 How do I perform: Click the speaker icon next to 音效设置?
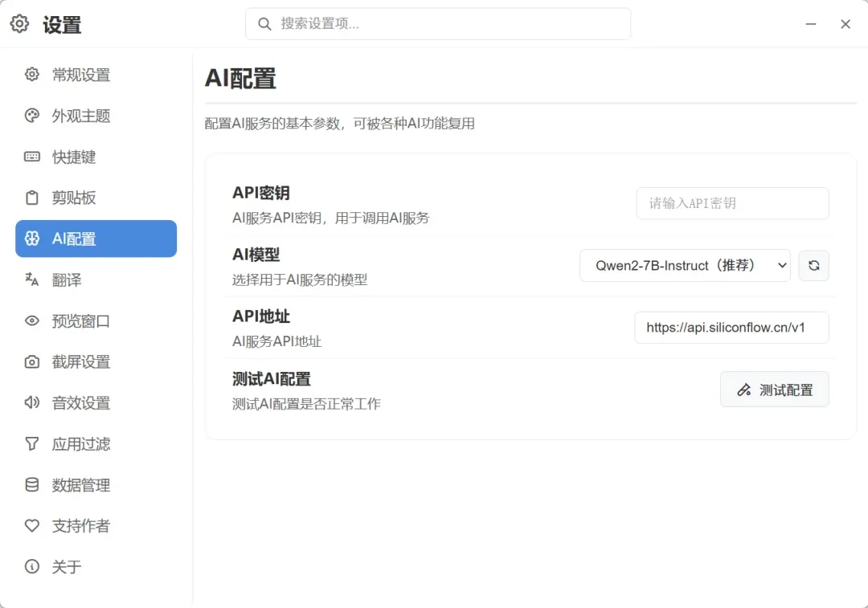click(x=32, y=402)
